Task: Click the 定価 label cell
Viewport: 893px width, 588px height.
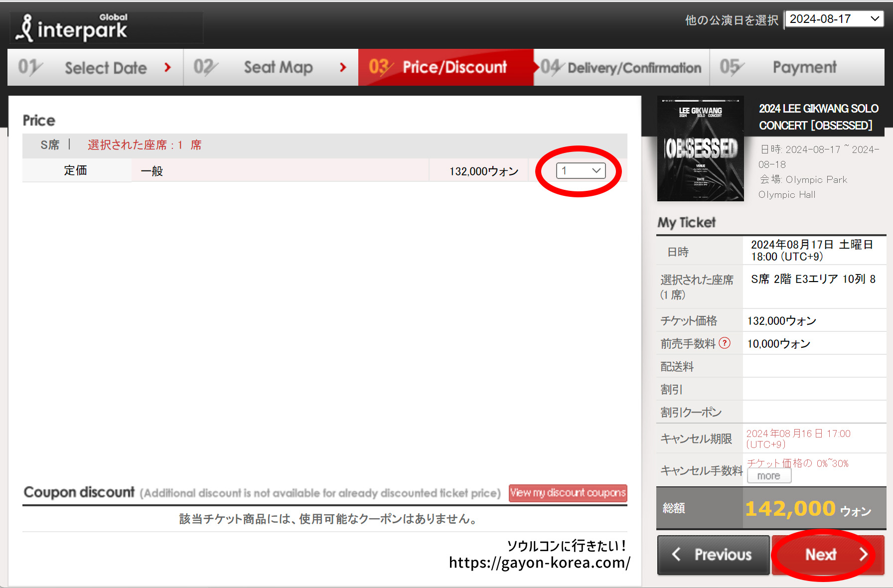Action: 76,170
